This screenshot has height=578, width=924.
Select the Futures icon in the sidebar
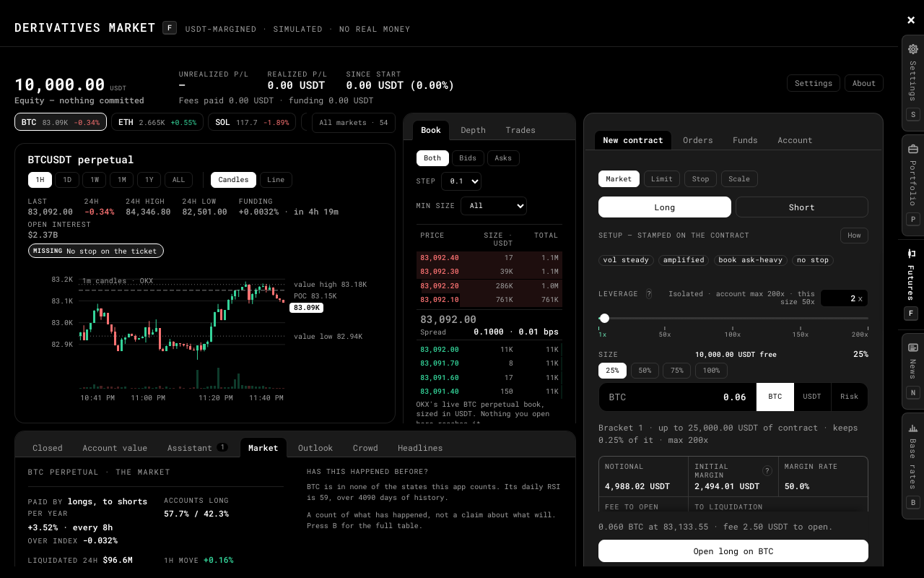(x=912, y=254)
